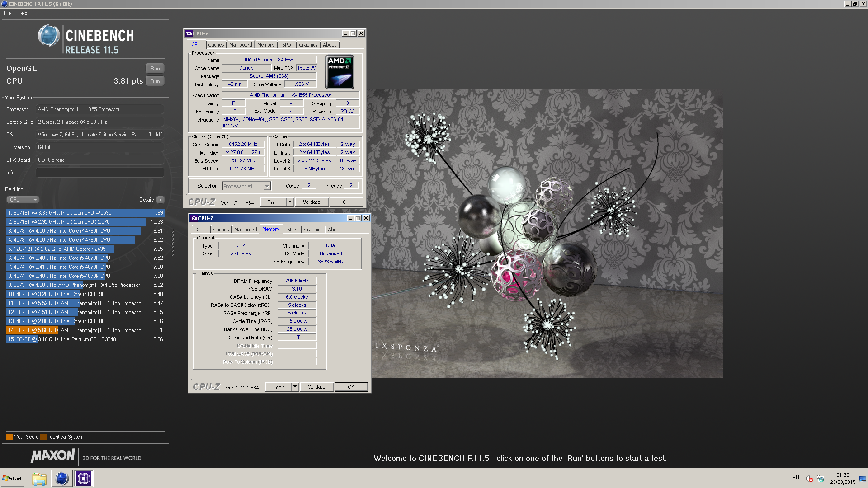Screen dimensions: 868x488
Task: Open the File menu
Action: 7,13
